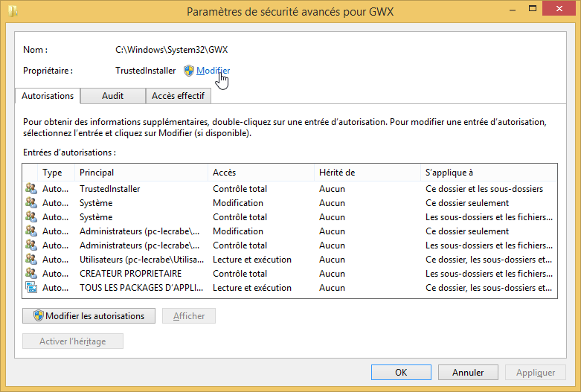
Task: Click Contrôle total in TrustedInstaller row
Action: click(x=240, y=189)
